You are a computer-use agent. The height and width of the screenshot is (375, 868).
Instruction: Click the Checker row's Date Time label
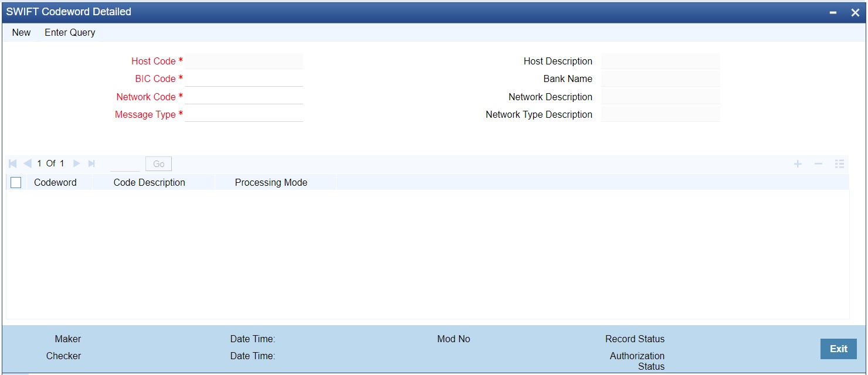click(253, 356)
